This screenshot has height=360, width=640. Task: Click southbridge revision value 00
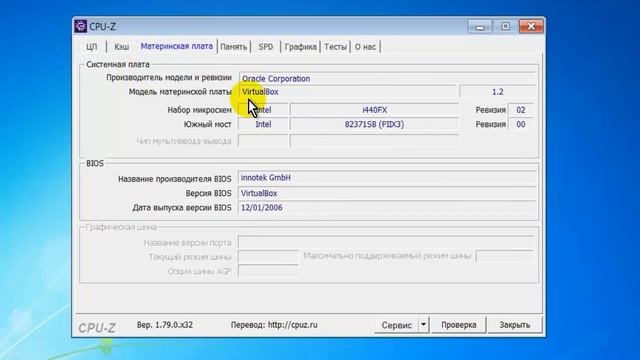520,124
